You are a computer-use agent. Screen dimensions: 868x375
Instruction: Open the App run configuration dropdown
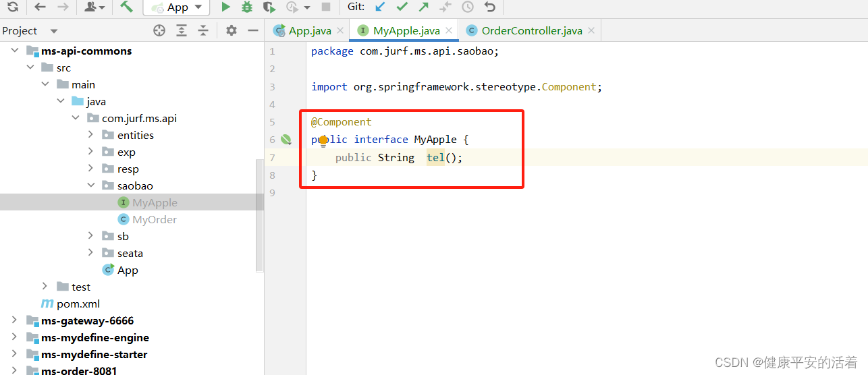coord(176,7)
